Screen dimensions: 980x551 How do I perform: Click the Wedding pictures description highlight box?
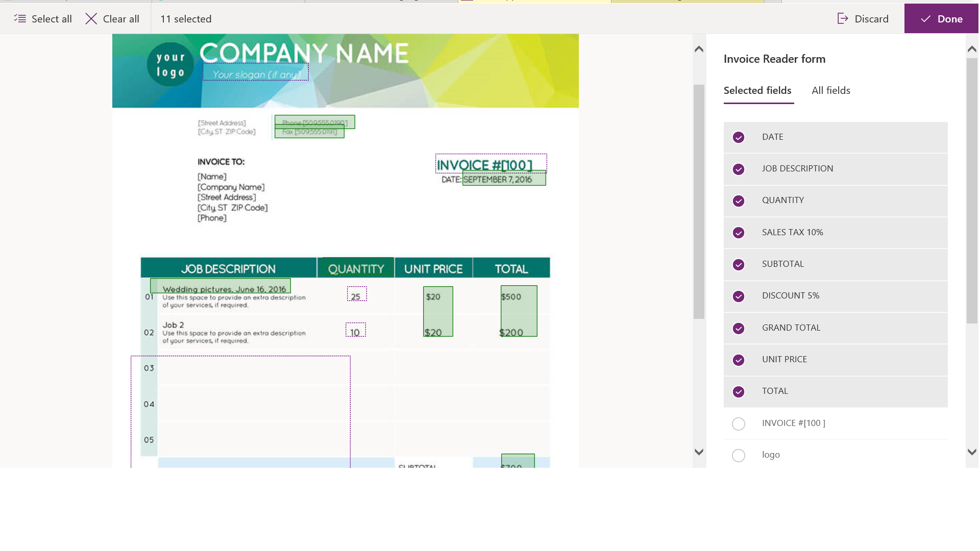pos(220,285)
